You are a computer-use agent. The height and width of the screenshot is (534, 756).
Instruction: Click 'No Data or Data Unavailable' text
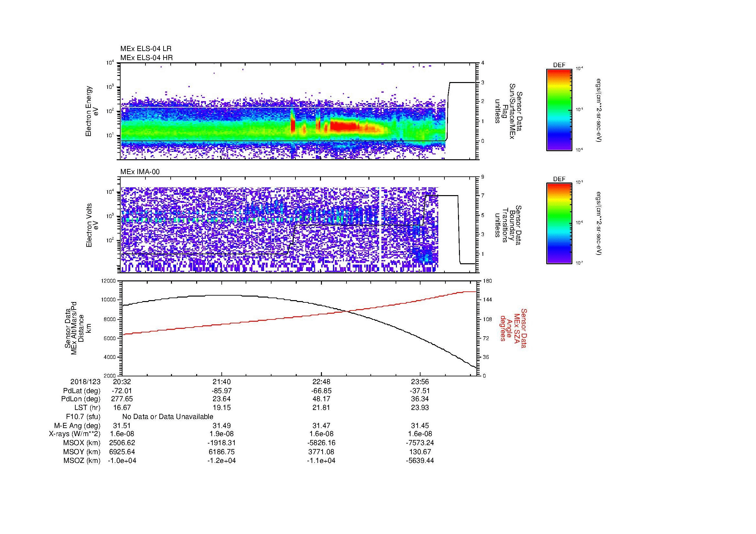pyautogui.click(x=168, y=417)
